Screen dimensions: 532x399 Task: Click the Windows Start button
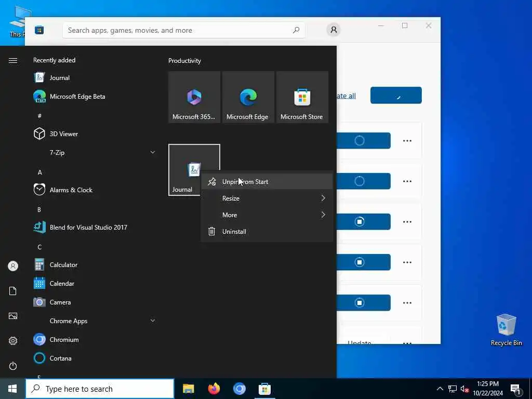(x=12, y=389)
